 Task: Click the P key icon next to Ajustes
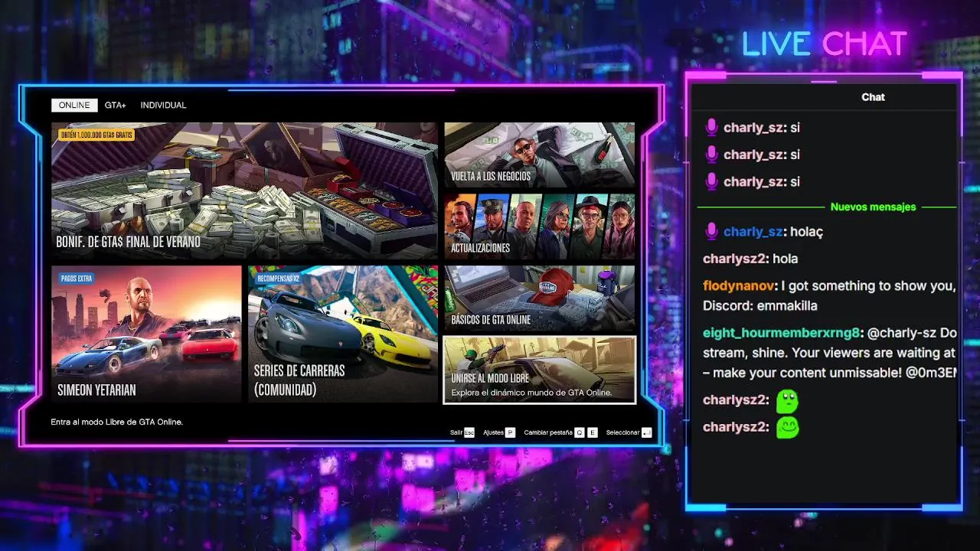coord(510,432)
